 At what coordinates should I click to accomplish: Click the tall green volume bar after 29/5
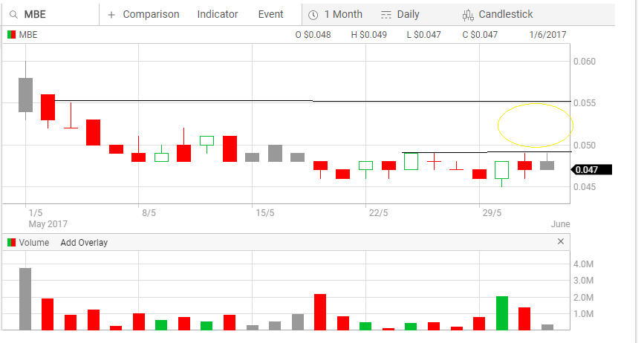(502, 313)
